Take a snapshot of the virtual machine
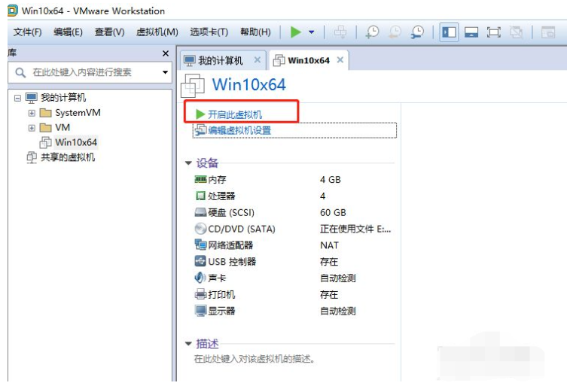Screen dimensions: 567x392 click(x=372, y=32)
